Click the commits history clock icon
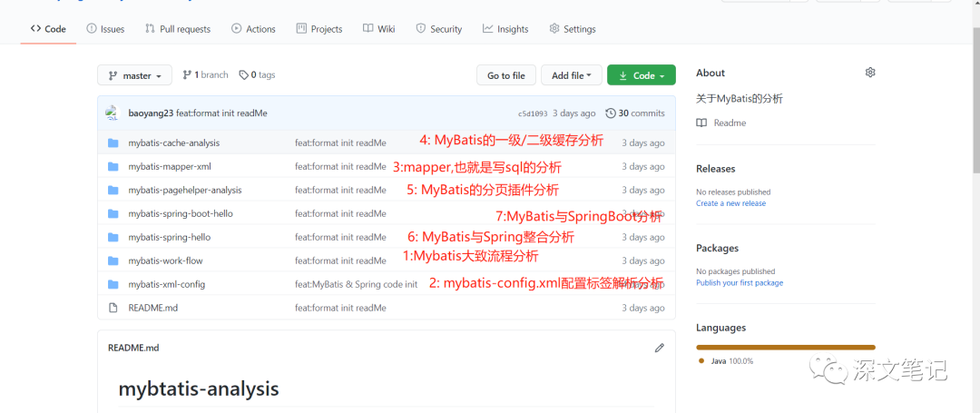980x413 pixels. (611, 113)
